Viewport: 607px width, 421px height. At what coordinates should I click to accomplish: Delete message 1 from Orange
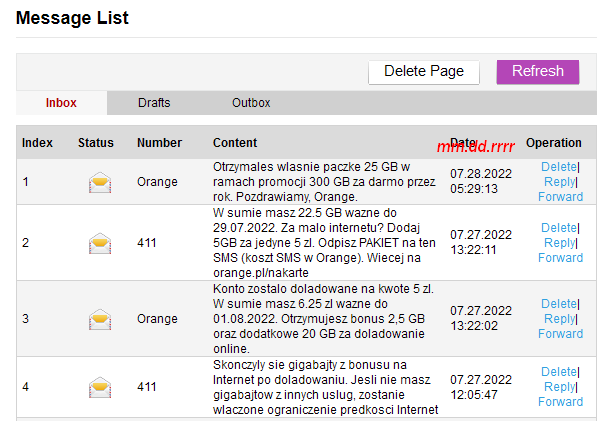point(558,167)
